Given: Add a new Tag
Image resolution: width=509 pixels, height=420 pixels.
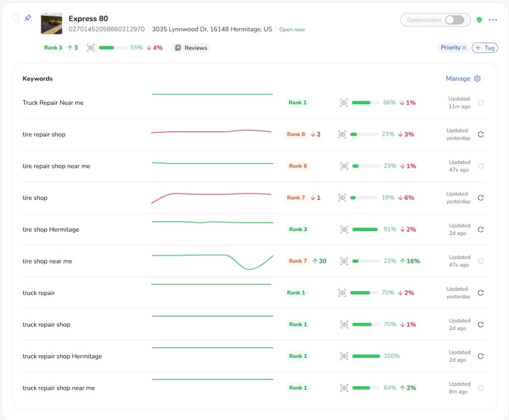Looking at the screenshot, I should 485,48.
